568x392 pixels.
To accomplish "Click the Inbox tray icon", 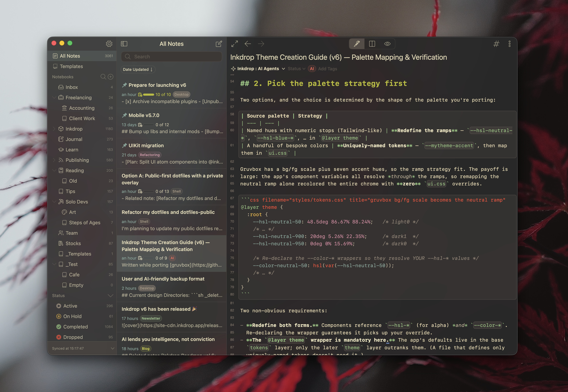I will [61, 87].
